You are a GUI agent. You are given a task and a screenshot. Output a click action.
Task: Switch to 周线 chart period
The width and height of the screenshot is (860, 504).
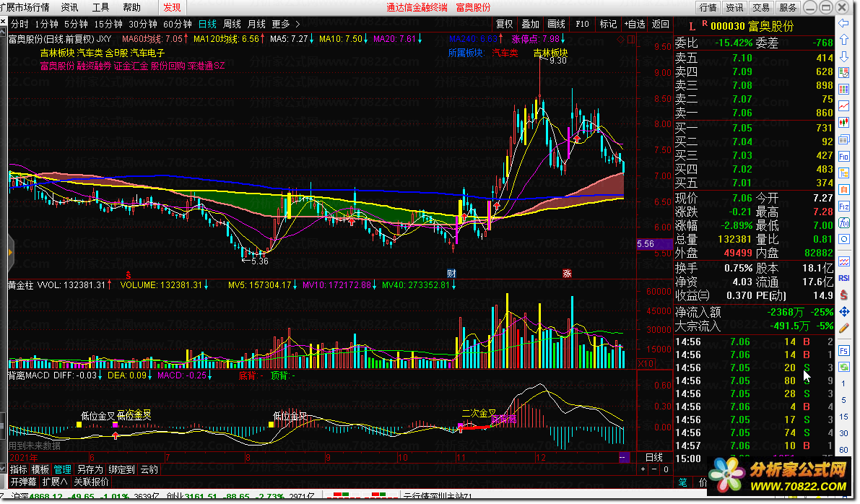click(x=232, y=24)
